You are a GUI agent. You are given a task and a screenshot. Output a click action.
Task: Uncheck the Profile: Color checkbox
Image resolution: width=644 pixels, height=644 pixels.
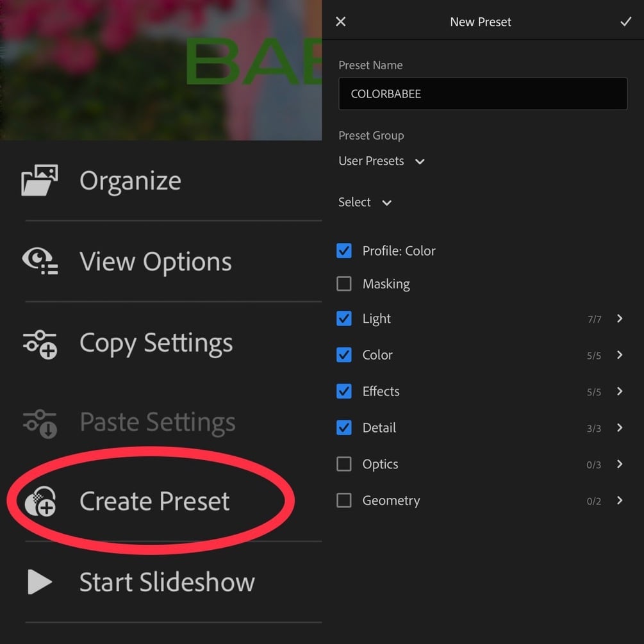click(x=344, y=251)
